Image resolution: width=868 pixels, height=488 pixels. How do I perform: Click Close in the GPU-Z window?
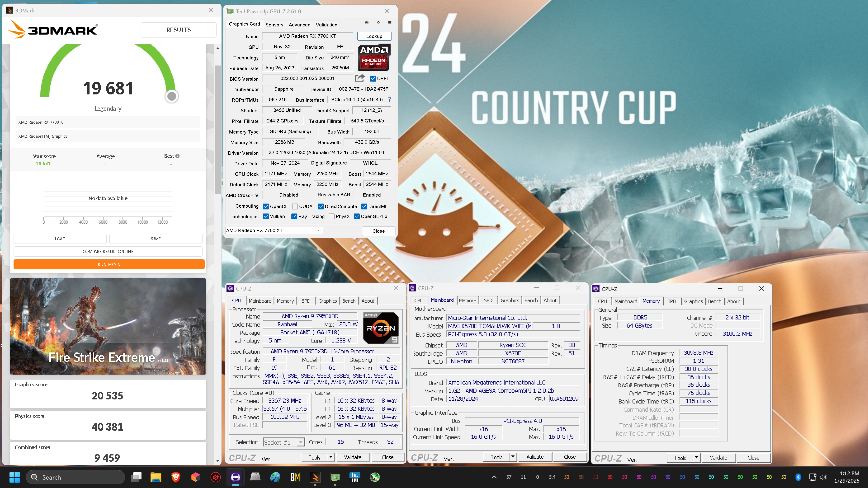[378, 231]
